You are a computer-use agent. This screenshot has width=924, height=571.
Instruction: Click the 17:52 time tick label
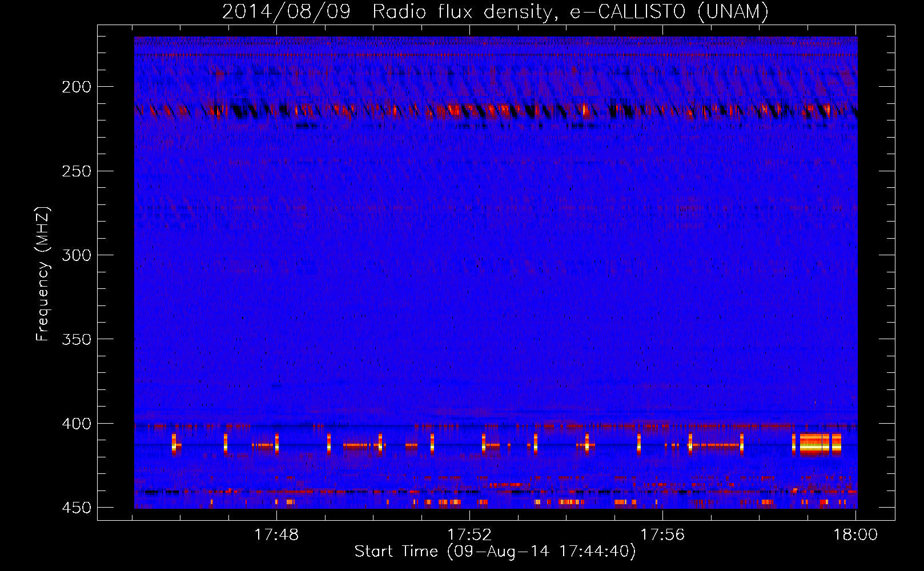click(x=469, y=535)
